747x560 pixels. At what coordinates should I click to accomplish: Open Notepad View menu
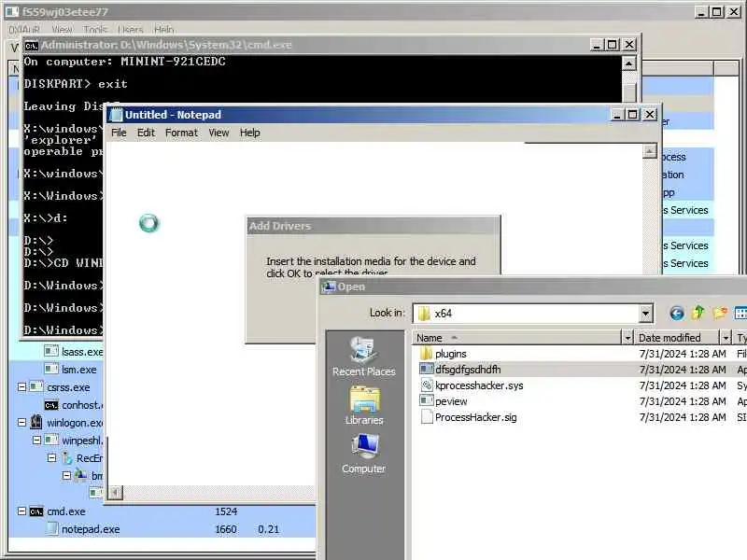[x=218, y=133]
